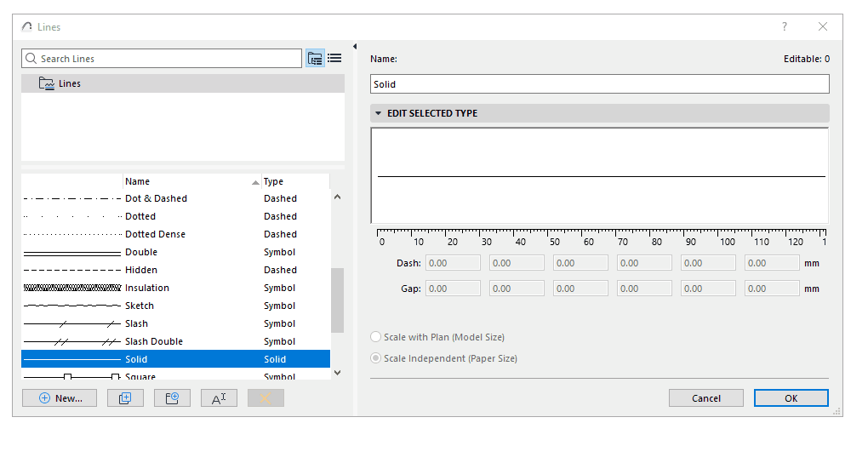Viewport: 868px width, 463px height.
Task: Click the help question mark icon
Action: (x=785, y=26)
